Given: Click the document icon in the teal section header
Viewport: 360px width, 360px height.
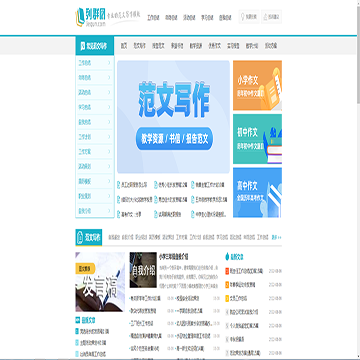Looking at the screenshot, I should 80,238.
